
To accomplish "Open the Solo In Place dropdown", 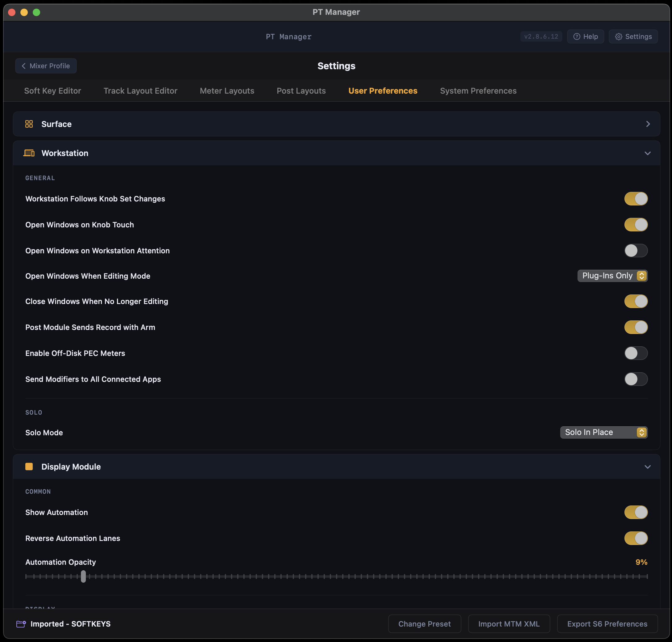I will tap(604, 433).
